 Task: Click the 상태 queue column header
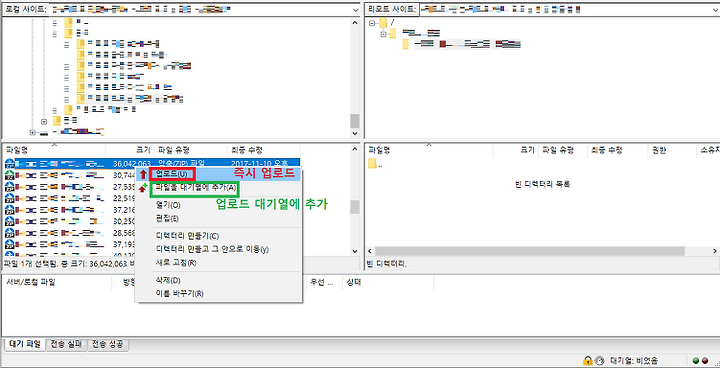click(x=388, y=282)
